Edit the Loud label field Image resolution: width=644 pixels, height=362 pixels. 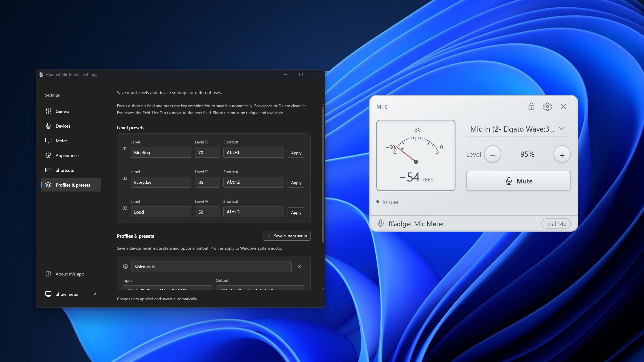pyautogui.click(x=161, y=212)
